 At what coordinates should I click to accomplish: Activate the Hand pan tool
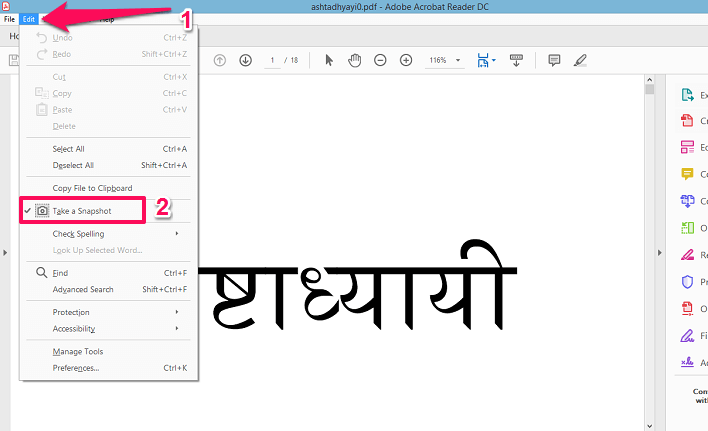pyautogui.click(x=354, y=60)
